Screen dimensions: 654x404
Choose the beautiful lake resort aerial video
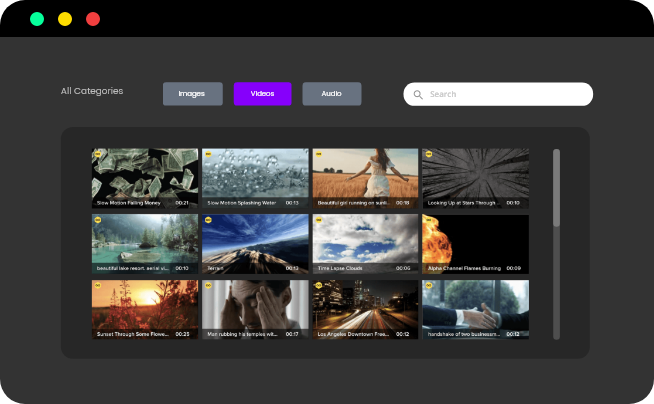tap(145, 240)
